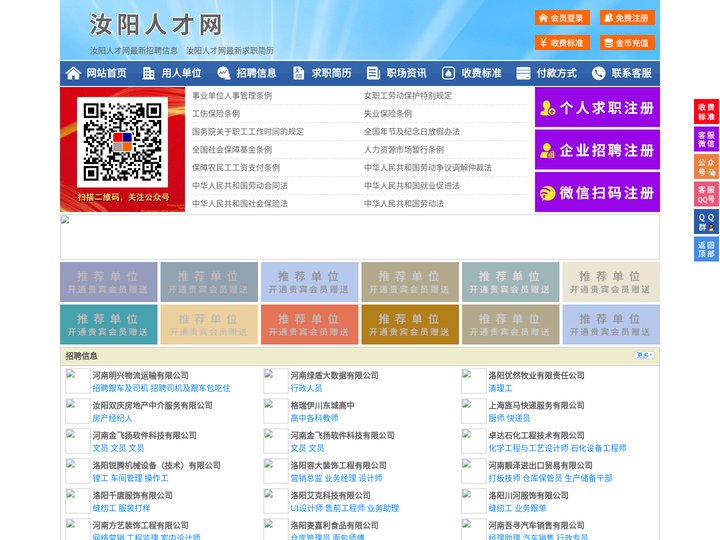Open job 清理工 listing
Viewport: 720px width, 540px height.
[x=500, y=388]
